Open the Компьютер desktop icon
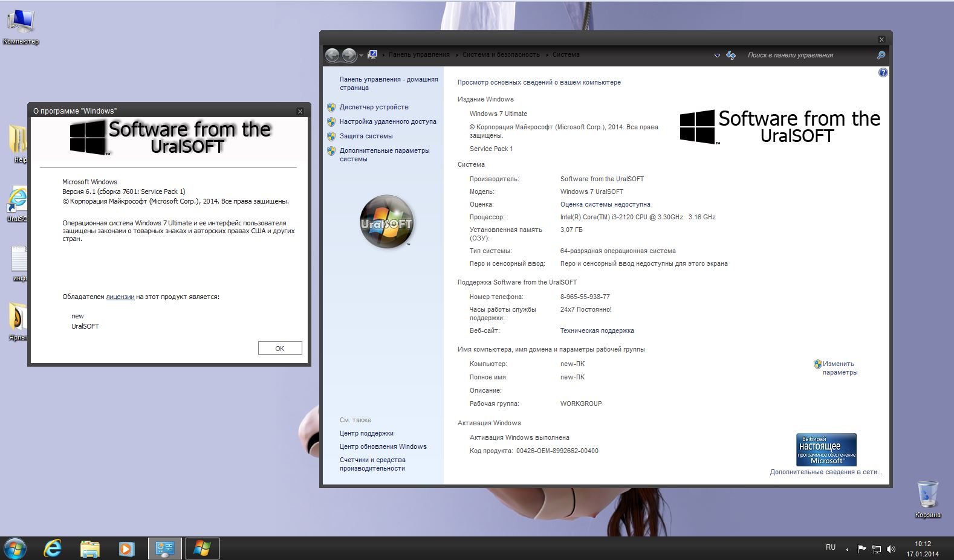954x560 pixels. click(21, 27)
